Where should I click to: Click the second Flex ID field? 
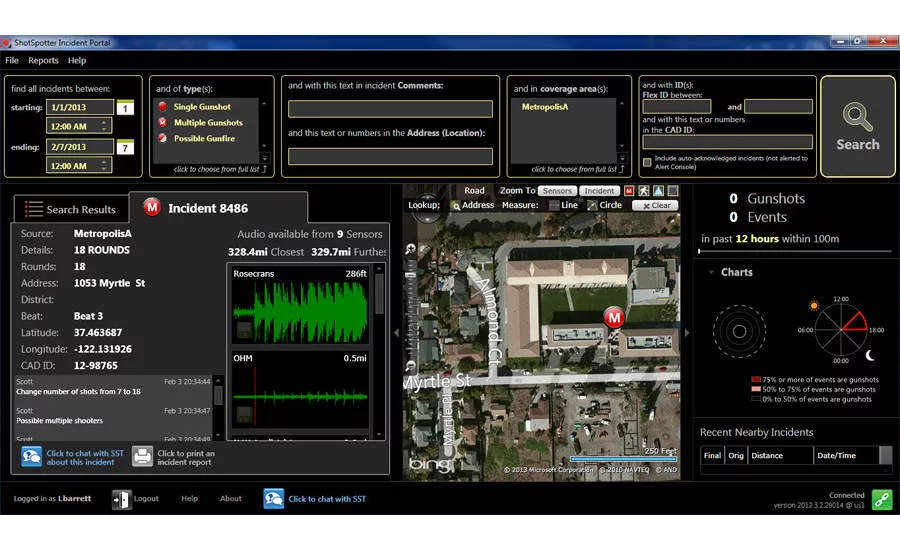click(778, 106)
